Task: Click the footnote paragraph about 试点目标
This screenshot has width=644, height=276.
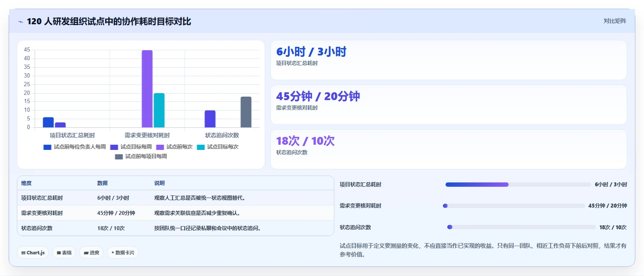Action: pyautogui.click(x=483, y=250)
